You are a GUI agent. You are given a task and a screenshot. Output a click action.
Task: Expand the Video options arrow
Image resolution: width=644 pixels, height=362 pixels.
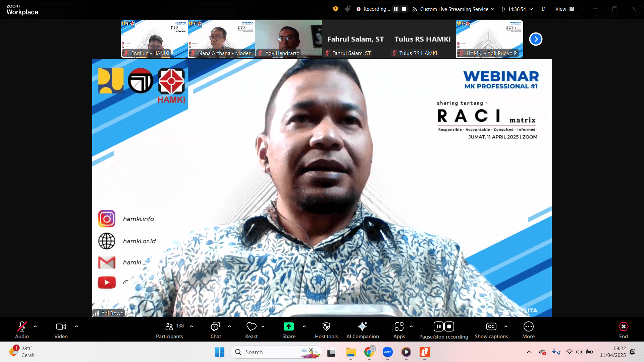coord(76,326)
